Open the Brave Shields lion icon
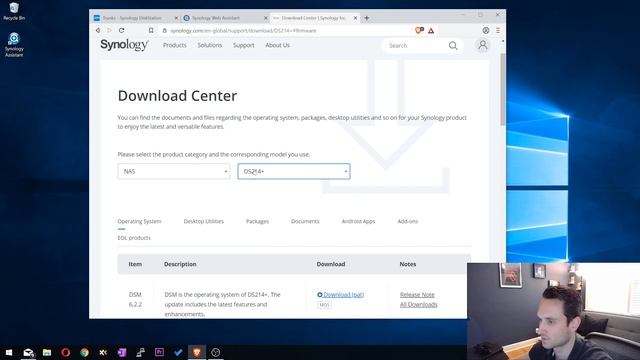640x360 pixels. [x=419, y=31]
